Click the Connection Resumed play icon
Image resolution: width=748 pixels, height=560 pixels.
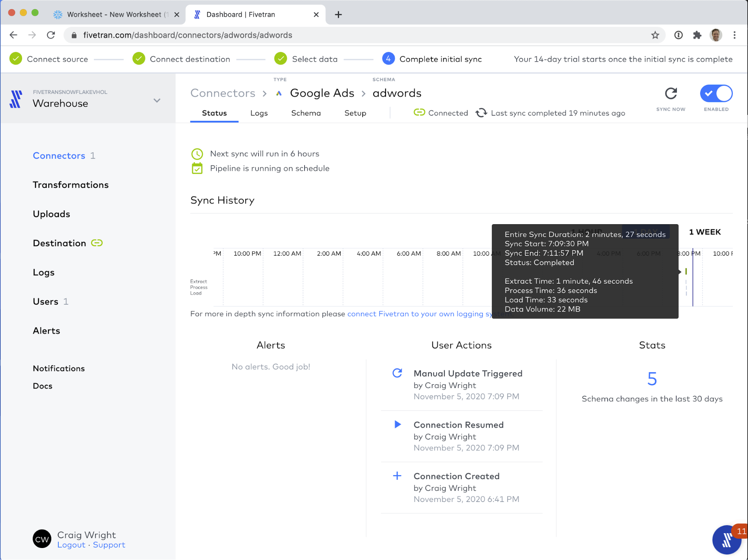pyautogui.click(x=397, y=424)
